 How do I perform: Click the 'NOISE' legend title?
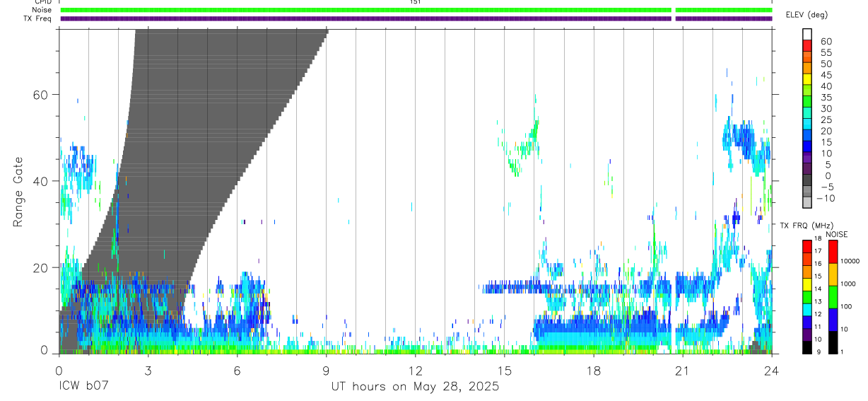point(836,235)
